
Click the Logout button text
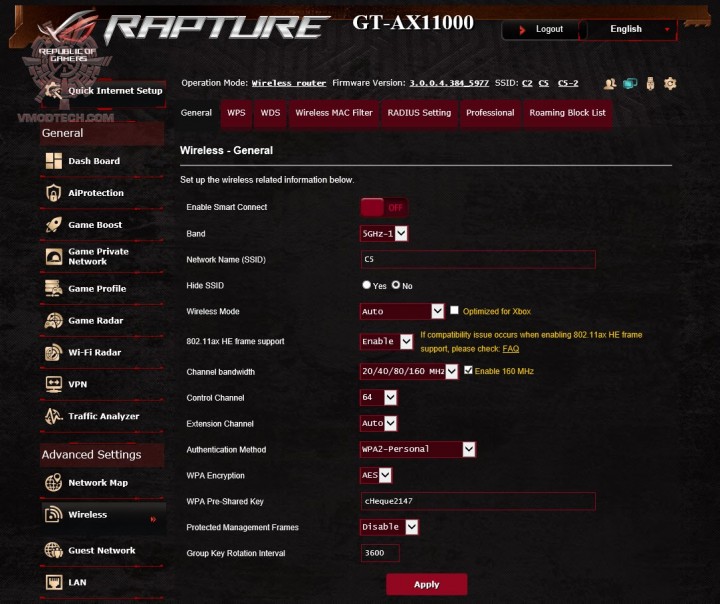point(549,29)
